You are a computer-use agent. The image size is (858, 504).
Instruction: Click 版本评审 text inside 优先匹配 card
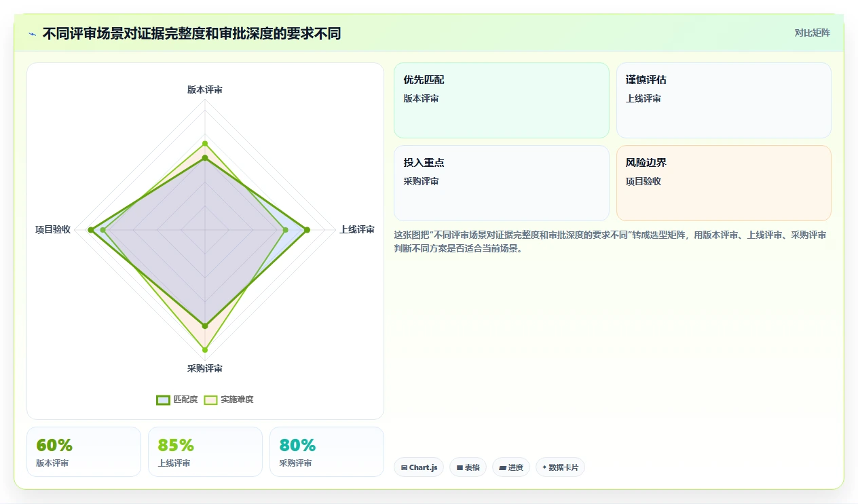click(x=422, y=98)
